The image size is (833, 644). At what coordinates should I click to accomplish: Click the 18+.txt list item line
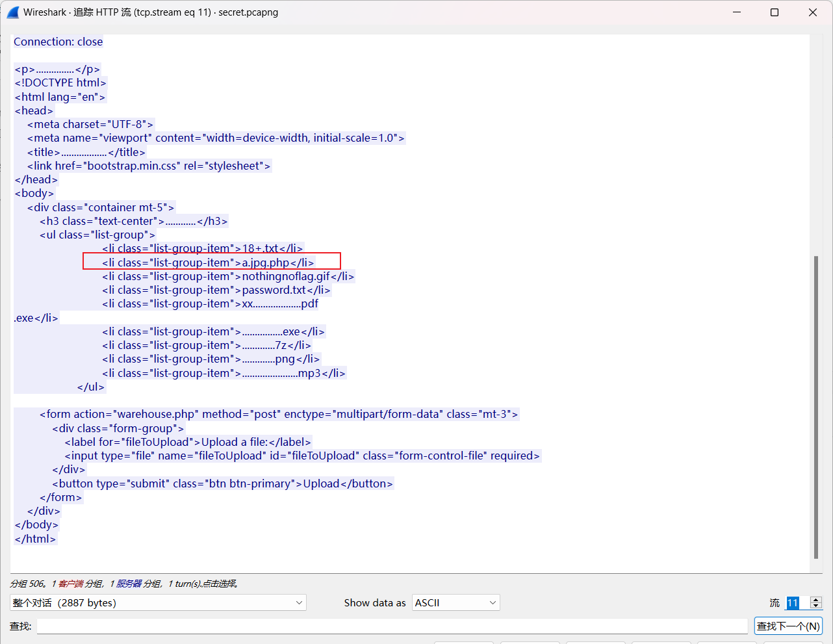(x=203, y=248)
